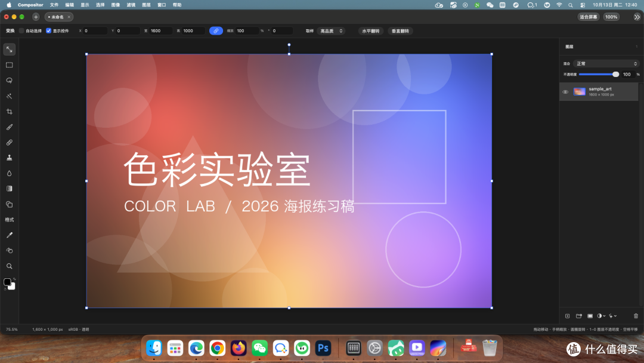Open the 图像 menu
The image size is (644, 363).
[116, 5]
